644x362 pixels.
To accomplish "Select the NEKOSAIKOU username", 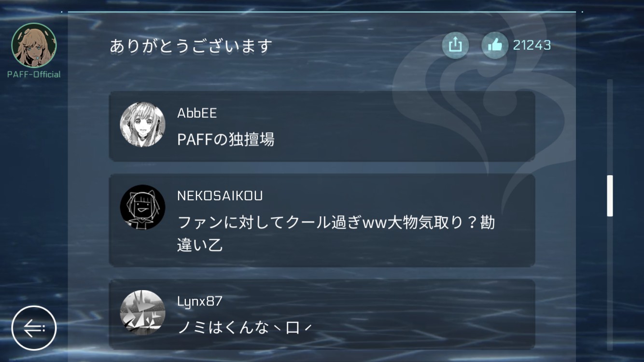I will click(220, 196).
